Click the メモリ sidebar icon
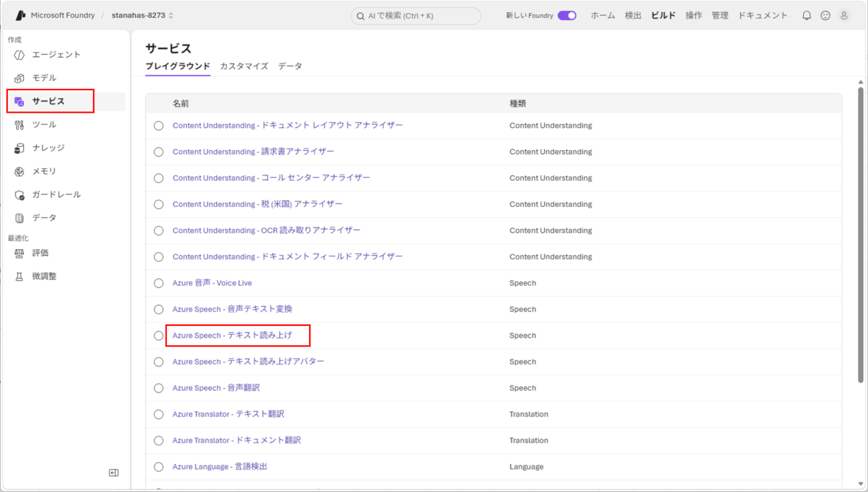The width and height of the screenshot is (868, 492). click(19, 172)
